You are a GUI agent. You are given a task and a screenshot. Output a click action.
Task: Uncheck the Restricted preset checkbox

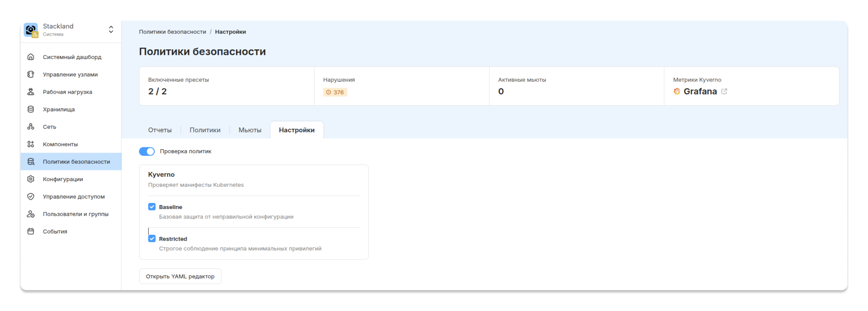152,239
